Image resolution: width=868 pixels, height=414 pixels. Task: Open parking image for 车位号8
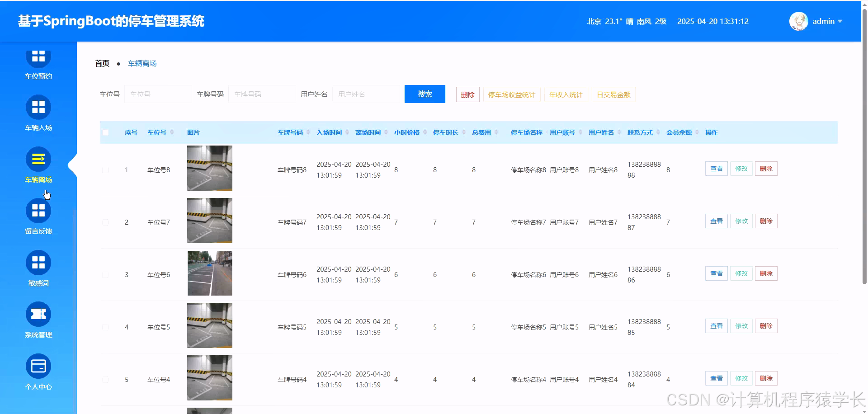(210, 168)
